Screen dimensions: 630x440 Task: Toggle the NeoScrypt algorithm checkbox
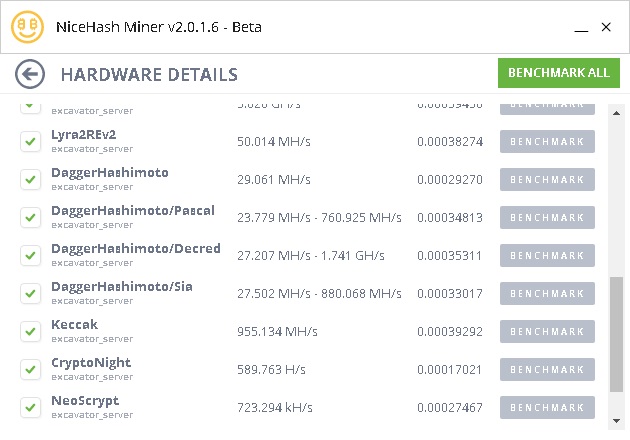point(31,407)
